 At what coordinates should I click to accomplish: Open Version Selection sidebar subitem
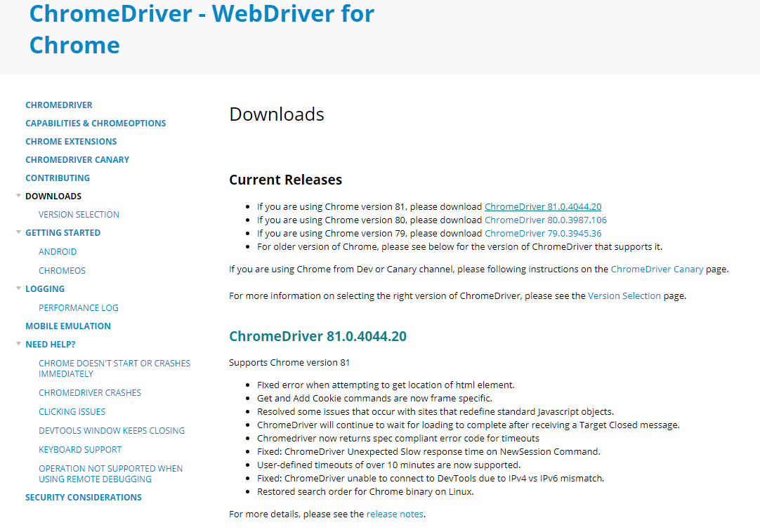click(79, 215)
